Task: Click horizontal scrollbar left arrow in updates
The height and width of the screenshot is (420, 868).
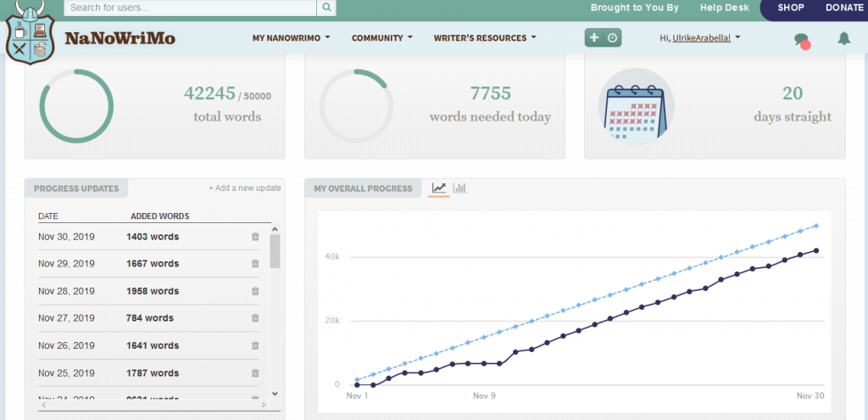Action: tap(43, 406)
